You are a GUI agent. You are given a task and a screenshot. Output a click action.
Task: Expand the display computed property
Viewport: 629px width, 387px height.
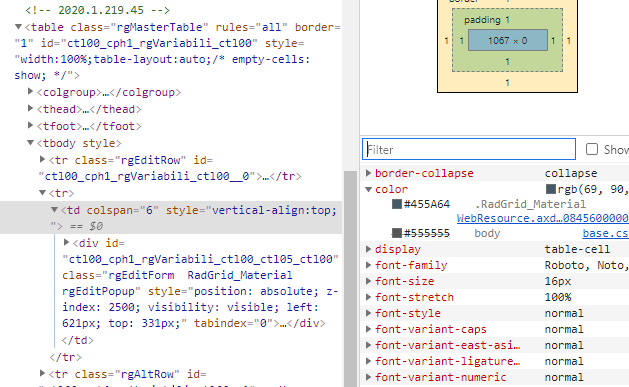click(x=368, y=249)
